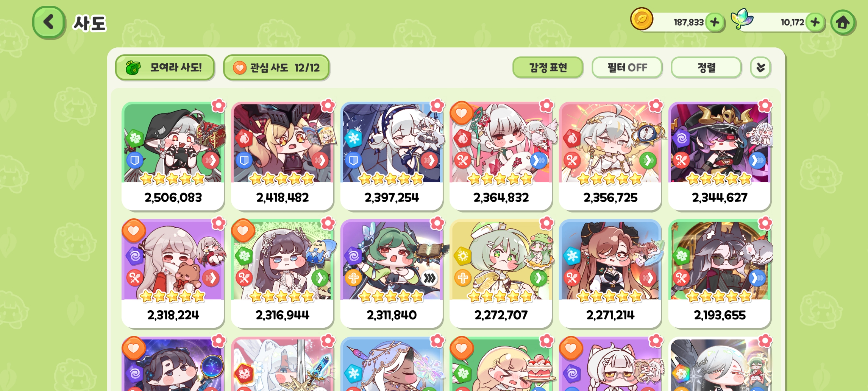Add crystals with the plus button

coord(815,23)
